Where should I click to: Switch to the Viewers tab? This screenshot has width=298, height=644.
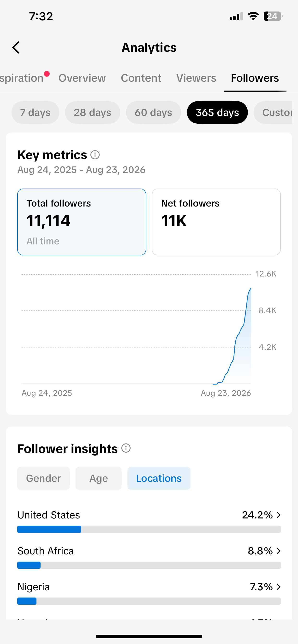[x=196, y=78]
